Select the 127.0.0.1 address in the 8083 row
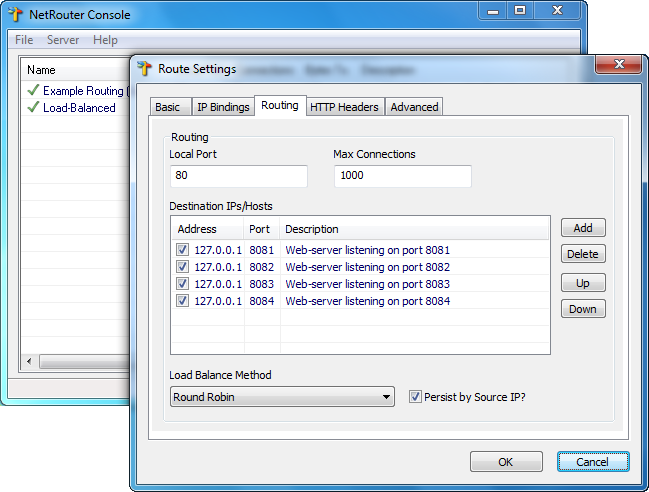 click(x=218, y=284)
